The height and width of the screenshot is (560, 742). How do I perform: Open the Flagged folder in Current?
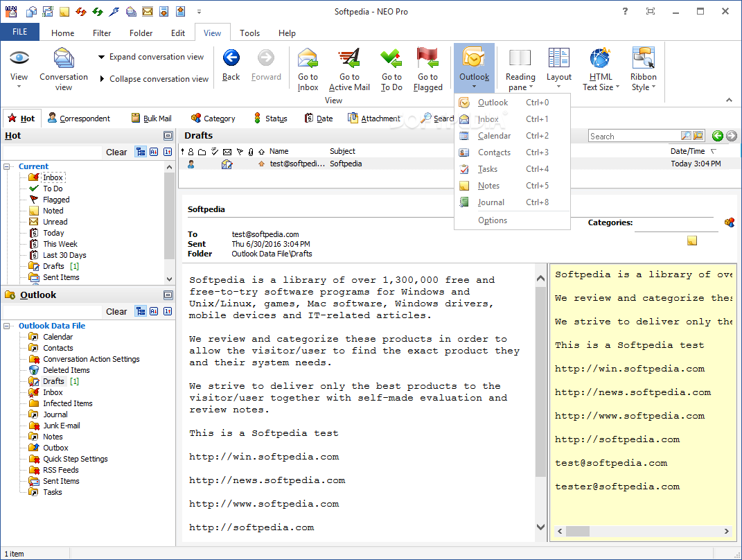pos(56,200)
